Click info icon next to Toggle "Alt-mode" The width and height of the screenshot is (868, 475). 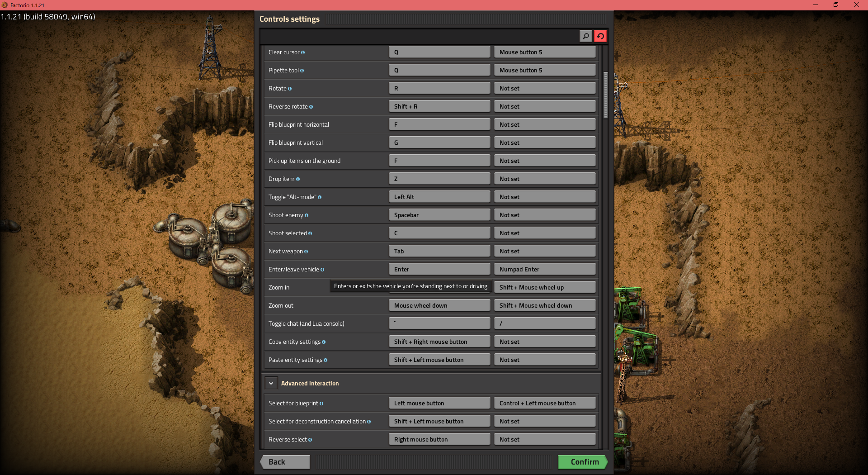click(320, 197)
